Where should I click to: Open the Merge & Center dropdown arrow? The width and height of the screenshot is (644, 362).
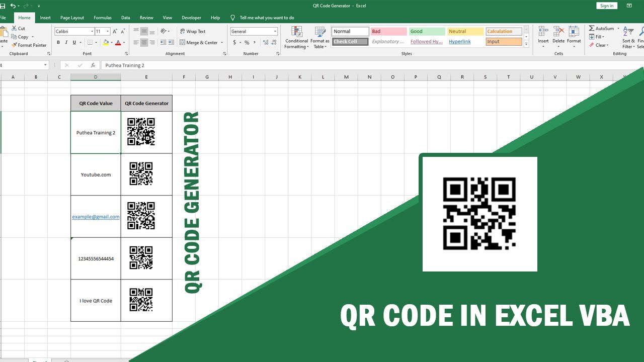tap(222, 43)
